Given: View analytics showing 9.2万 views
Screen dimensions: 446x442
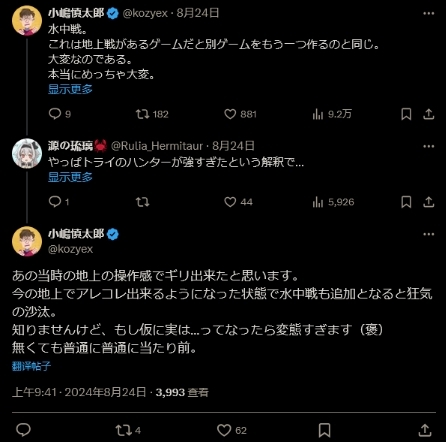Looking at the screenshot, I should tap(318, 114).
